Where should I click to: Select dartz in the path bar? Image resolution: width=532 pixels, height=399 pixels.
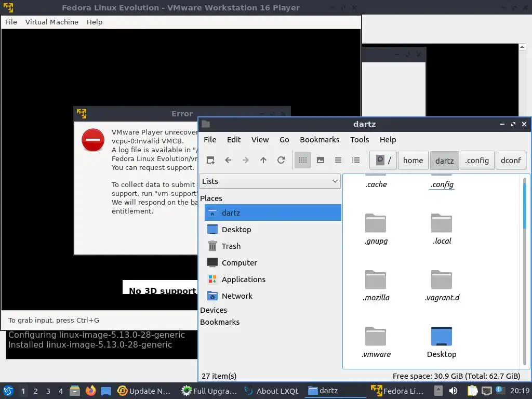pyautogui.click(x=445, y=160)
